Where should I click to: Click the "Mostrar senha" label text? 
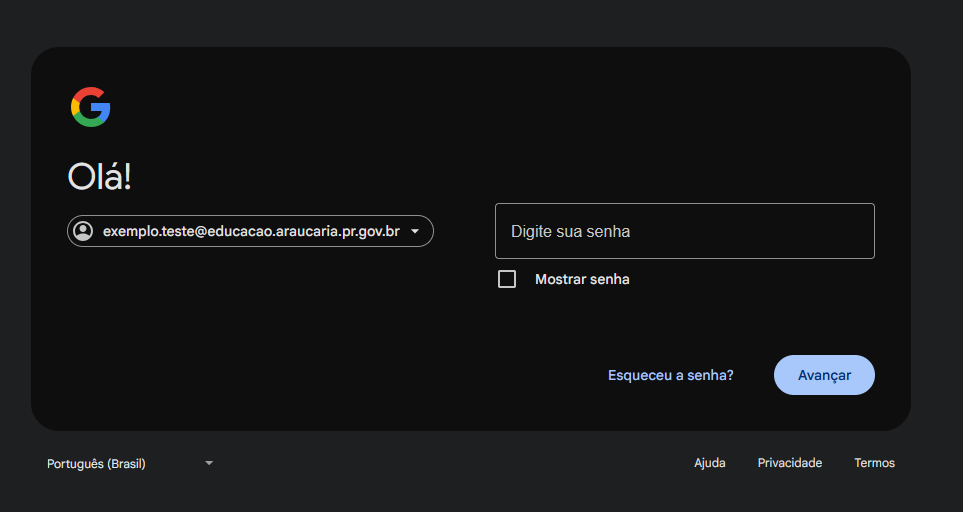pos(582,279)
